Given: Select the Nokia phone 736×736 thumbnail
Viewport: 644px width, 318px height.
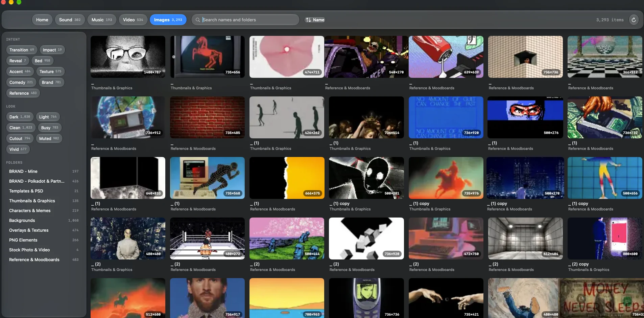Looking at the screenshot, I should point(366,298).
